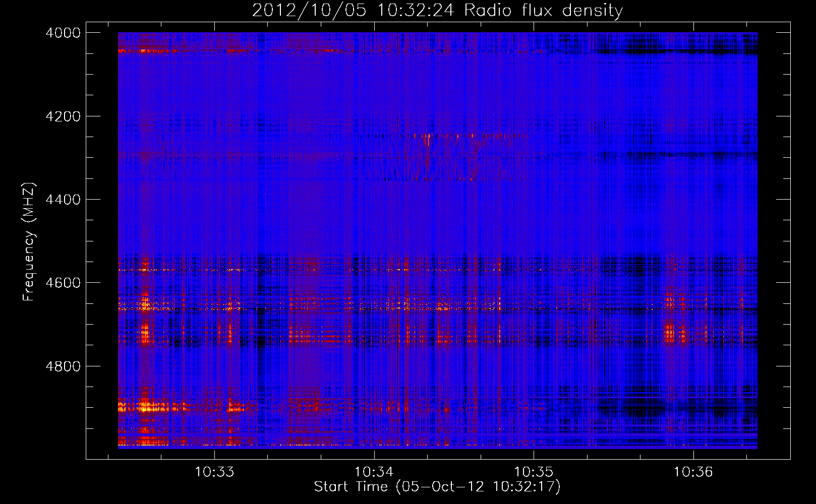
Task: Click the '4800' frequency axis label
Action: point(63,366)
